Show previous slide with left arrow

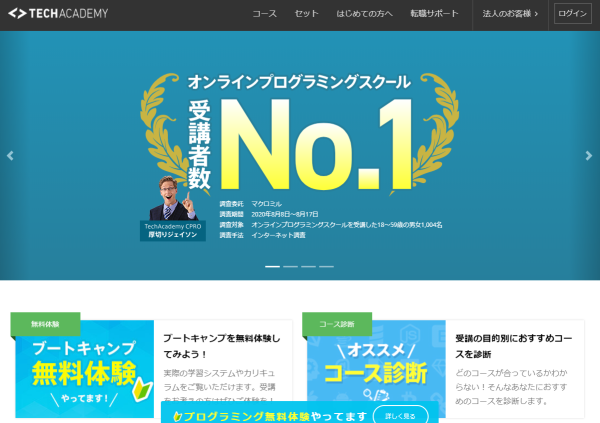click(x=10, y=155)
